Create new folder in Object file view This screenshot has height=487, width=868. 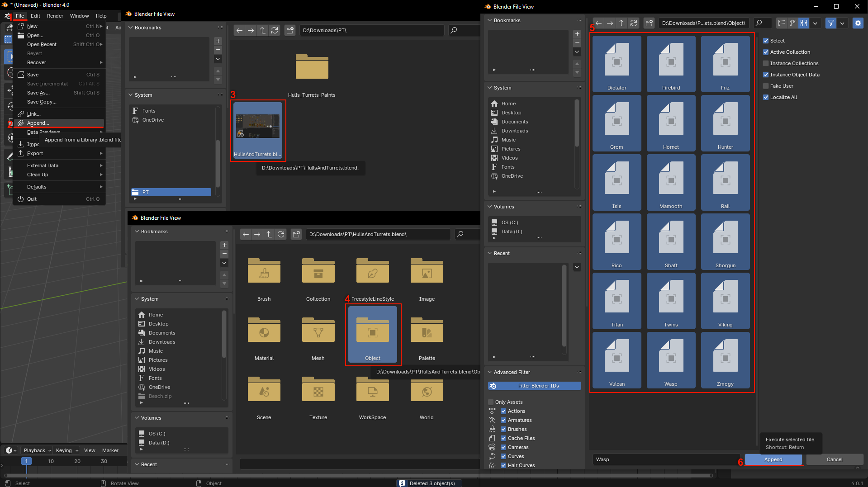[649, 23]
